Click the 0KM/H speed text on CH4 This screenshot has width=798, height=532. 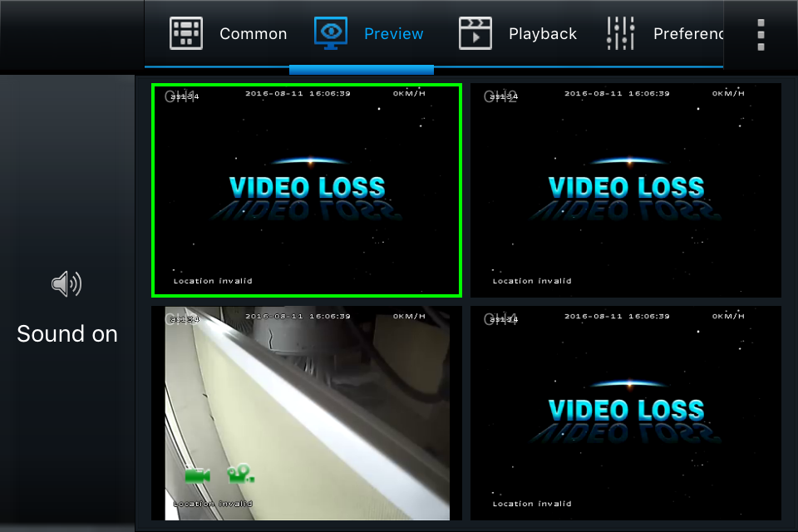pyautogui.click(x=728, y=316)
